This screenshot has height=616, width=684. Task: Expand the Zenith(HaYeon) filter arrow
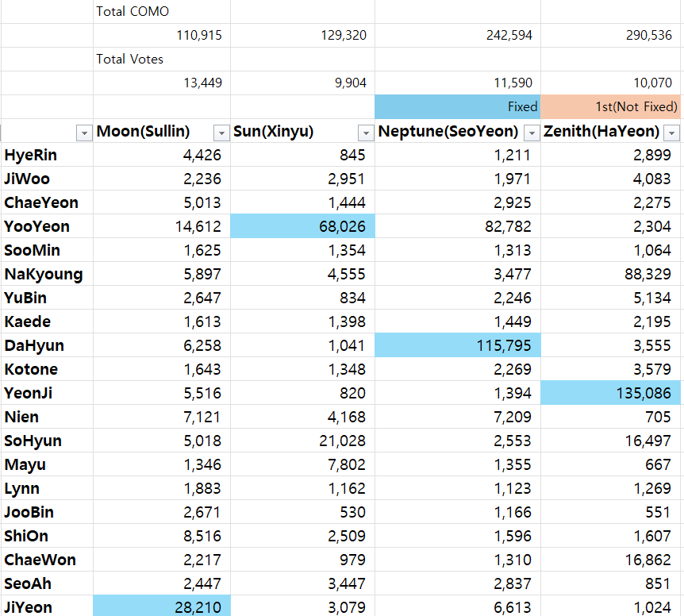671,132
